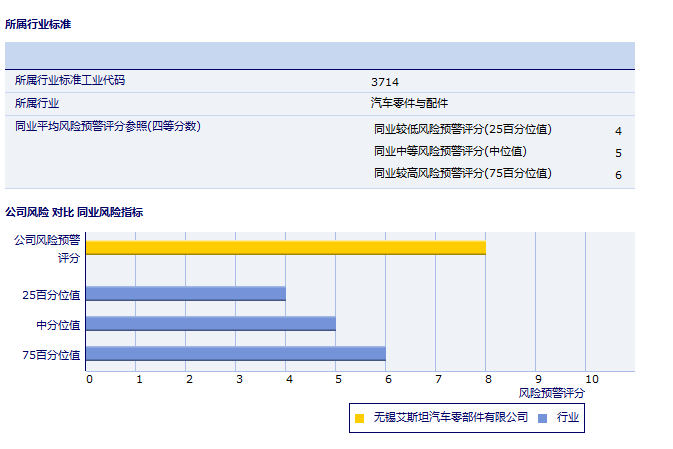Click the 所属行业标准工业代码 label
Viewport: 673px width, 449px height.
(69, 81)
